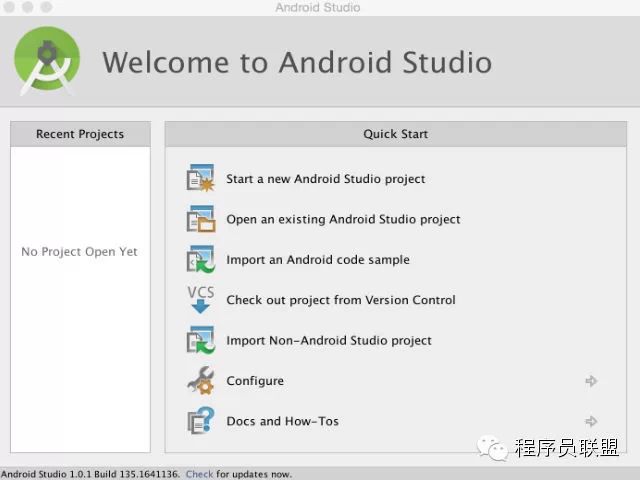This screenshot has width=640, height=480.
Task: Choose Check out project from Version Control
Action: tap(341, 300)
